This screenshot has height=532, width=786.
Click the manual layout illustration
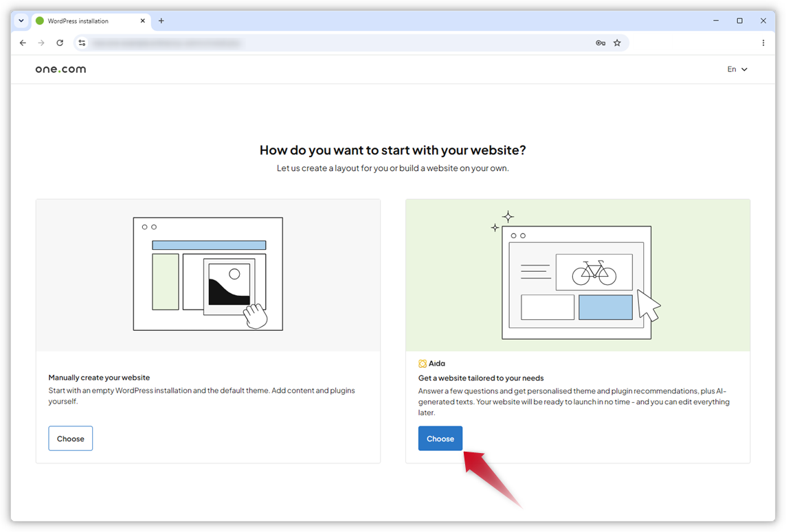click(208, 274)
